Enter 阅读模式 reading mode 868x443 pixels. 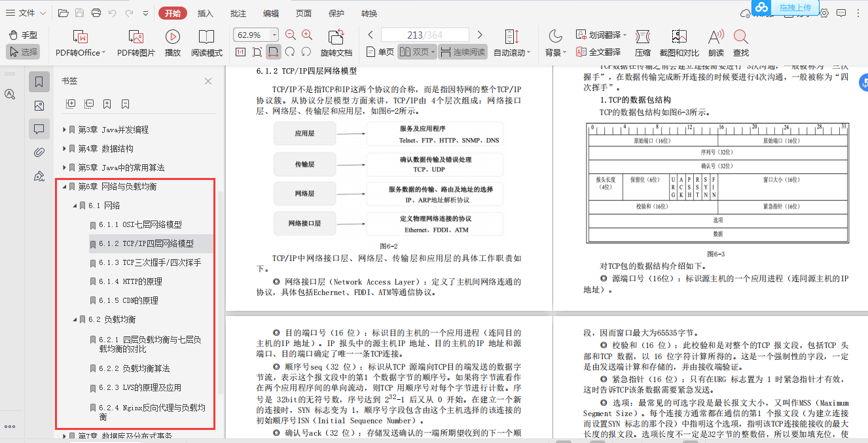(207, 43)
